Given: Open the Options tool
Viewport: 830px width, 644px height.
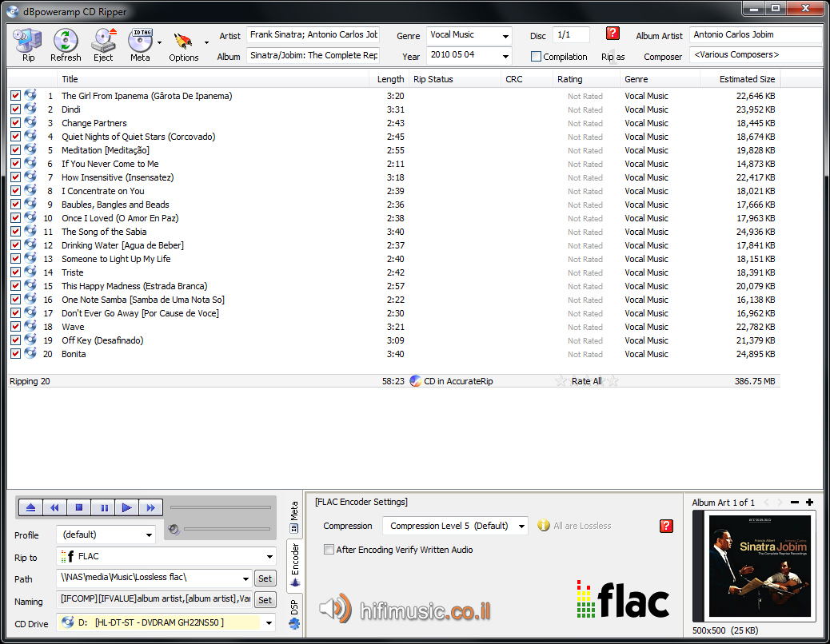Looking at the screenshot, I should [x=183, y=42].
